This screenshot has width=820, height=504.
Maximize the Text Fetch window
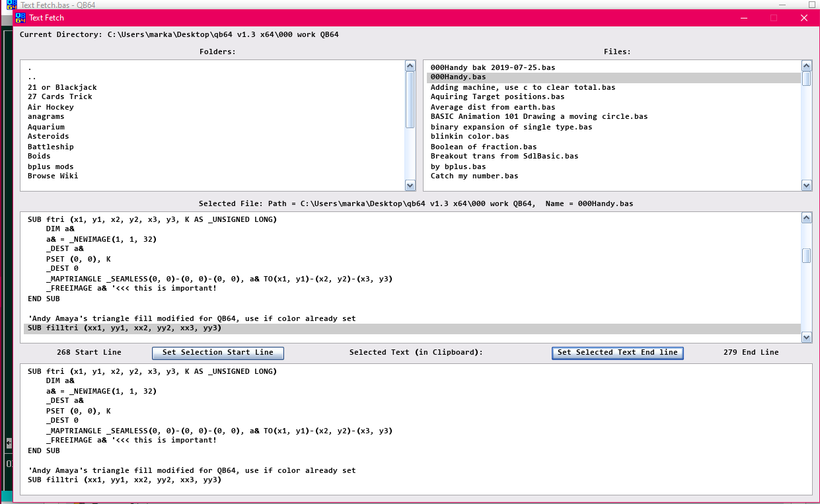pos(774,18)
